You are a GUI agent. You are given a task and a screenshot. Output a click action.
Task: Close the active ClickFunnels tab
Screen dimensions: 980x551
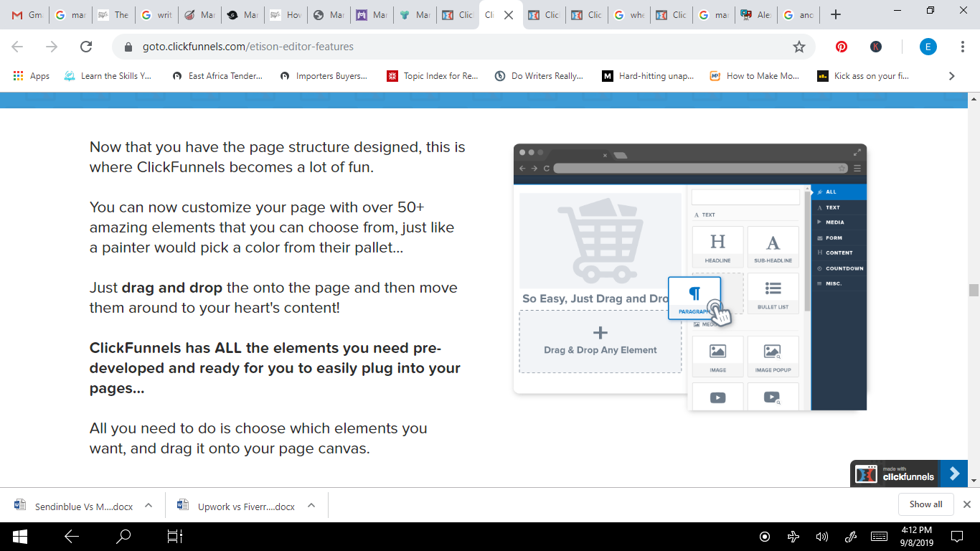pyautogui.click(x=509, y=15)
